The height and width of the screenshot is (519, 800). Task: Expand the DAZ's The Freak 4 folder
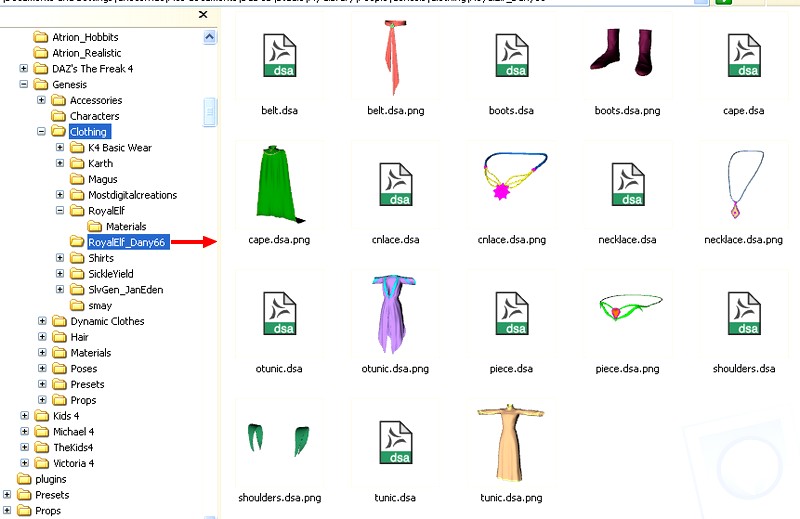pos(23,68)
